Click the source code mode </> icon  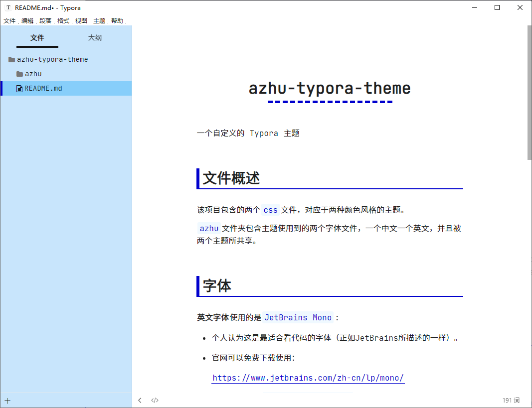click(x=155, y=400)
